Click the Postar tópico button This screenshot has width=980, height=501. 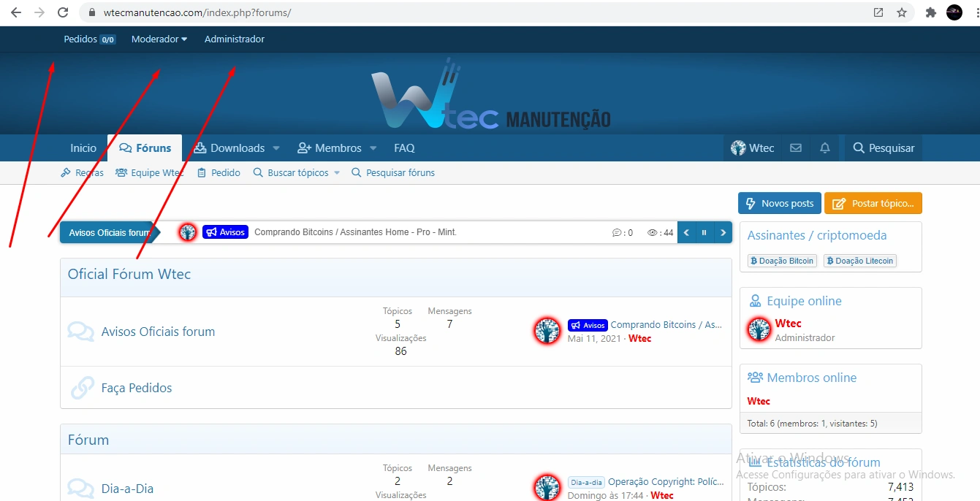(873, 204)
